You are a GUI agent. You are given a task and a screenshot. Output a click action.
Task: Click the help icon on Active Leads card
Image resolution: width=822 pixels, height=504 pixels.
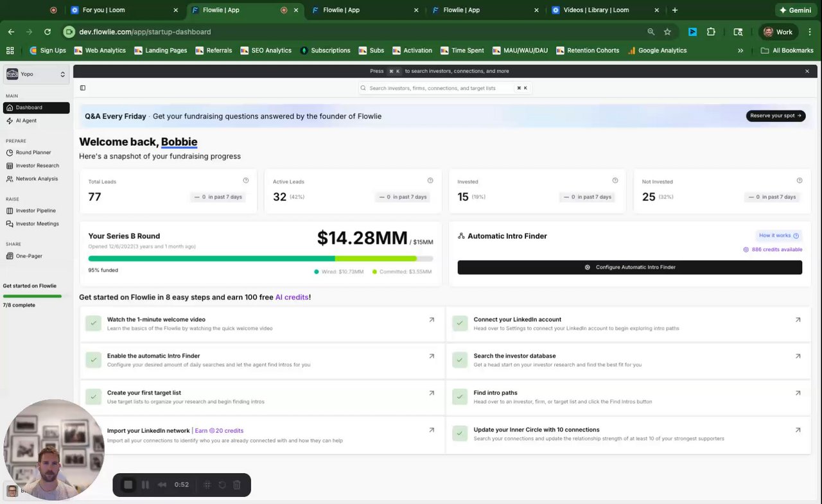click(430, 181)
